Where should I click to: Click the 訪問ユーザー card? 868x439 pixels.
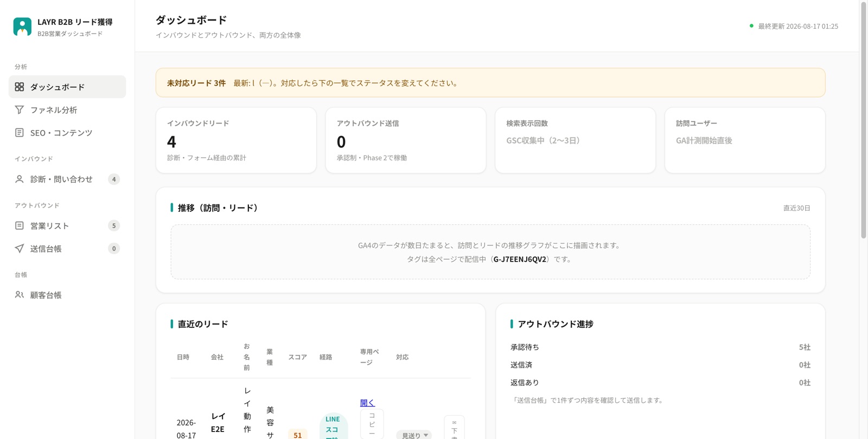745,140
